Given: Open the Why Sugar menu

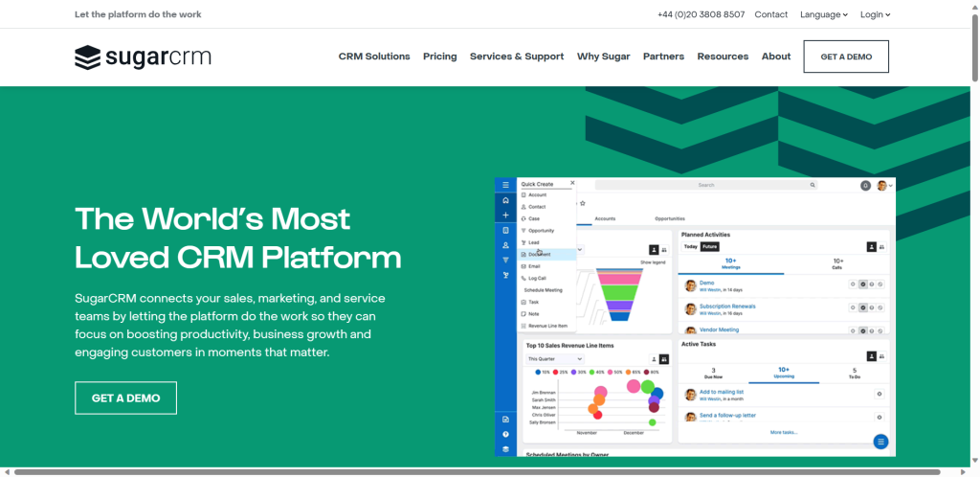Looking at the screenshot, I should [603, 57].
